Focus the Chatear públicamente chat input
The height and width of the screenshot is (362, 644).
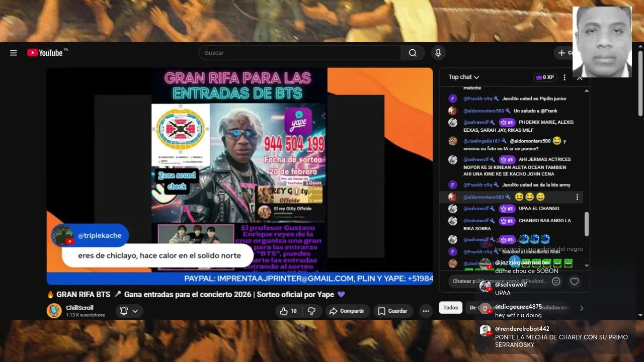point(499,282)
